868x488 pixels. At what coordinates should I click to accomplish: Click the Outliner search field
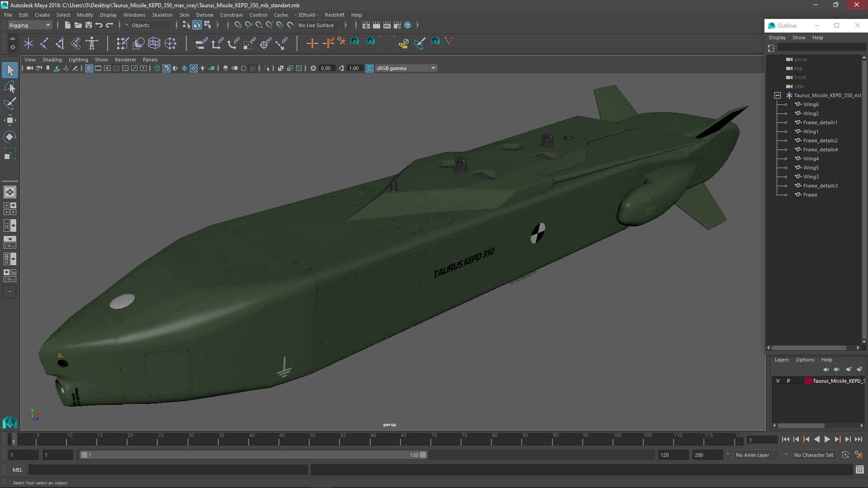click(x=821, y=48)
